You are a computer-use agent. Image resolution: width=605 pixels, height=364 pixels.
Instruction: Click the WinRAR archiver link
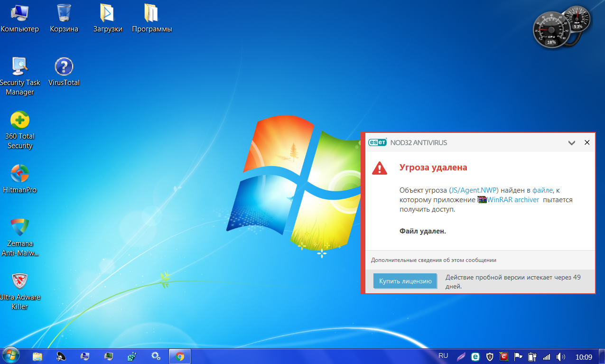point(513,200)
